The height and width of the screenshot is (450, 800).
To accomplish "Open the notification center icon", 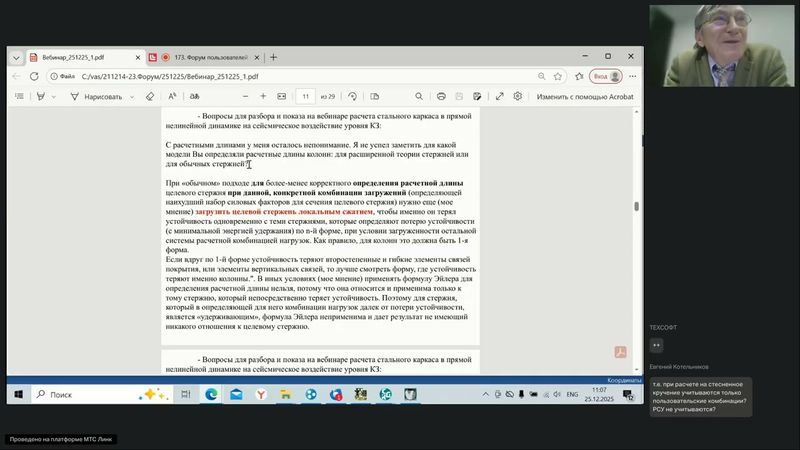I will tap(628, 395).
